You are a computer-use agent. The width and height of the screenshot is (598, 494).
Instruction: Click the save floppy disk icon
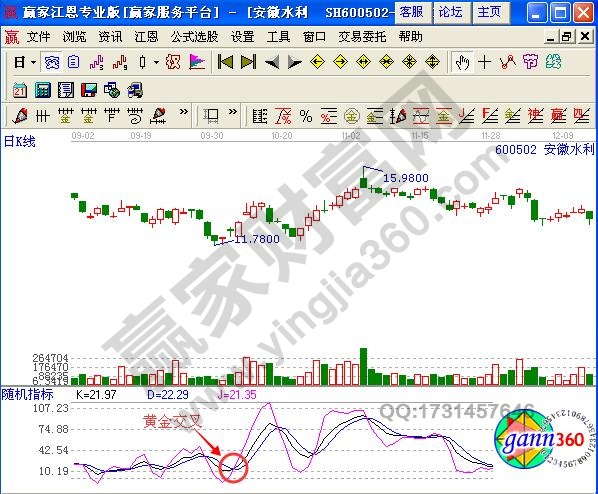pos(89,90)
